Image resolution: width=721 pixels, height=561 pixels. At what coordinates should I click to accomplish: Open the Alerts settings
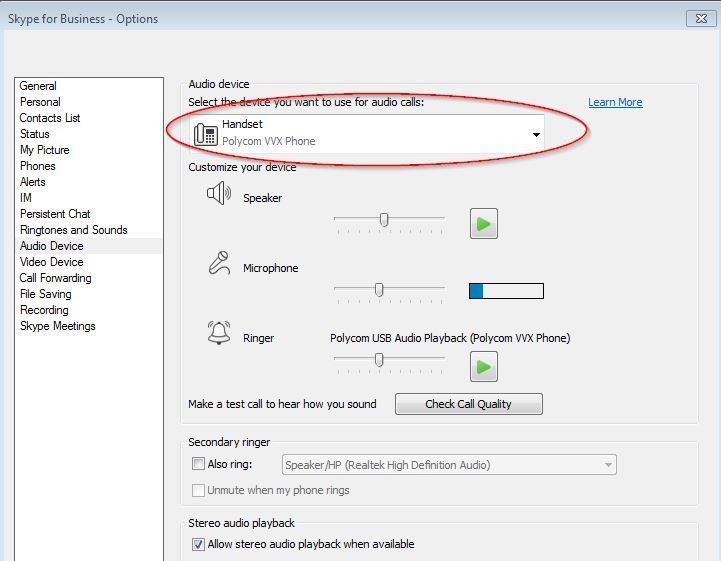pyautogui.click(x=33, y=182)
